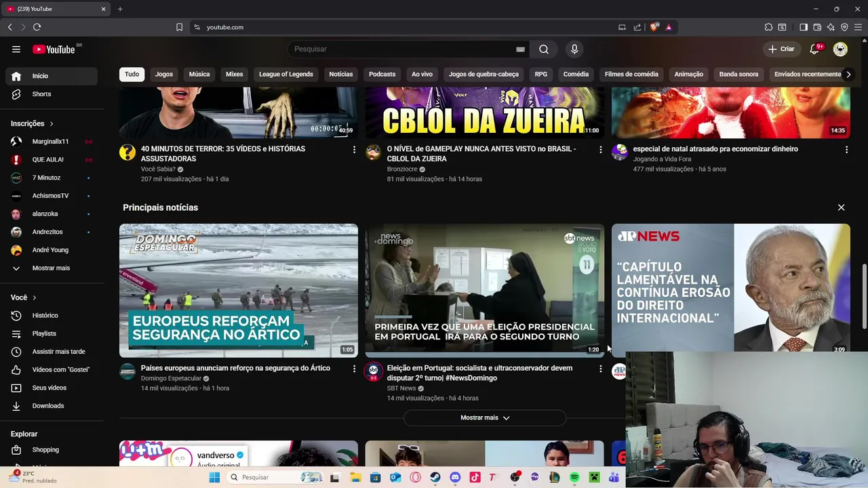Open options menu for especial de natal video
This screenshot has width=868, height=488.
pyautogui.click(x=846, y=149)
